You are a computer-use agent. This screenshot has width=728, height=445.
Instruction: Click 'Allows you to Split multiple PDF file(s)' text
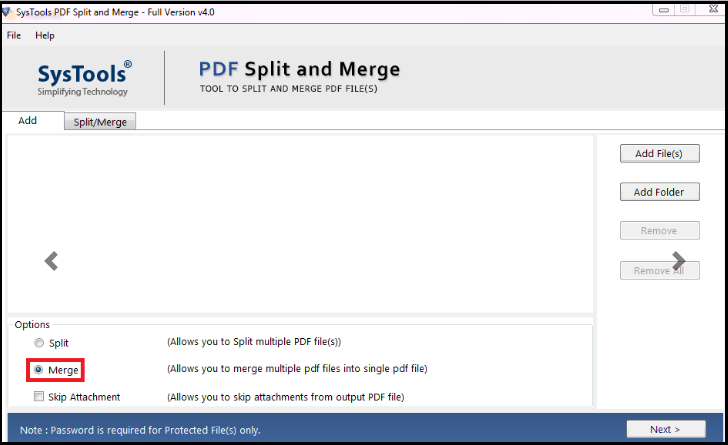[254, 342]
